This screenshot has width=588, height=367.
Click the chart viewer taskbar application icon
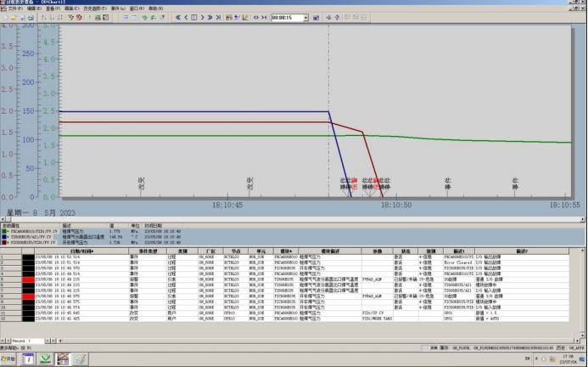[63, 359]
